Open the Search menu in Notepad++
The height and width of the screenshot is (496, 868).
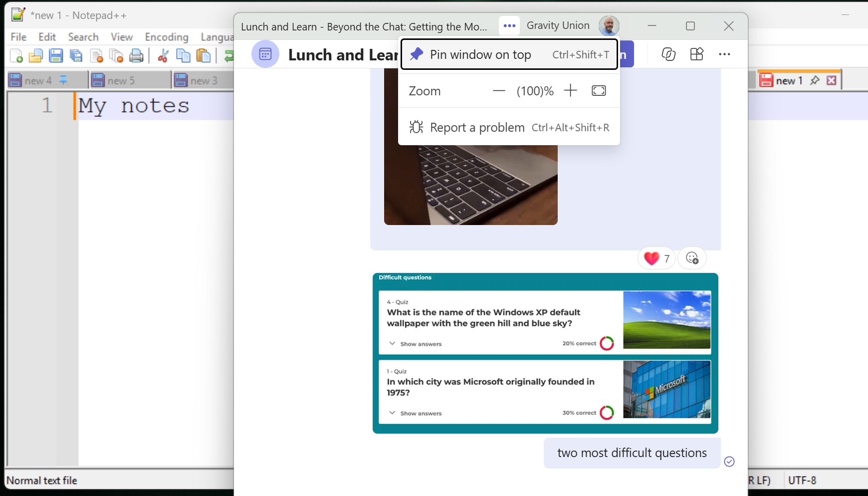tap(83, 37)
